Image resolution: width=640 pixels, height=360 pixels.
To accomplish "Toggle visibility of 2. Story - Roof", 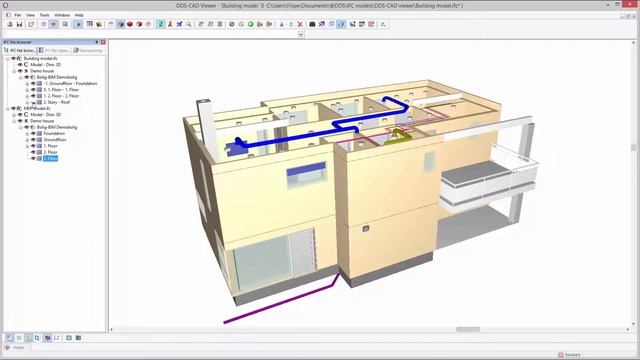I will pos(33,102).
